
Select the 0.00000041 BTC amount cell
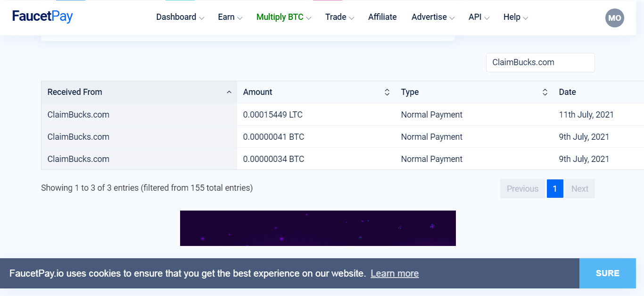click(316, 137)
